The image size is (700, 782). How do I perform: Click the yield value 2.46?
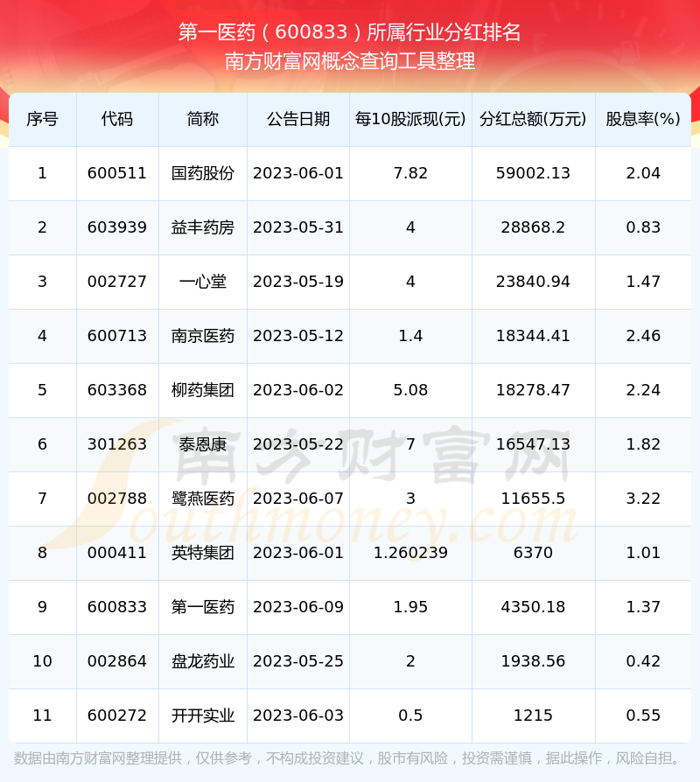(x=643, y=336)
